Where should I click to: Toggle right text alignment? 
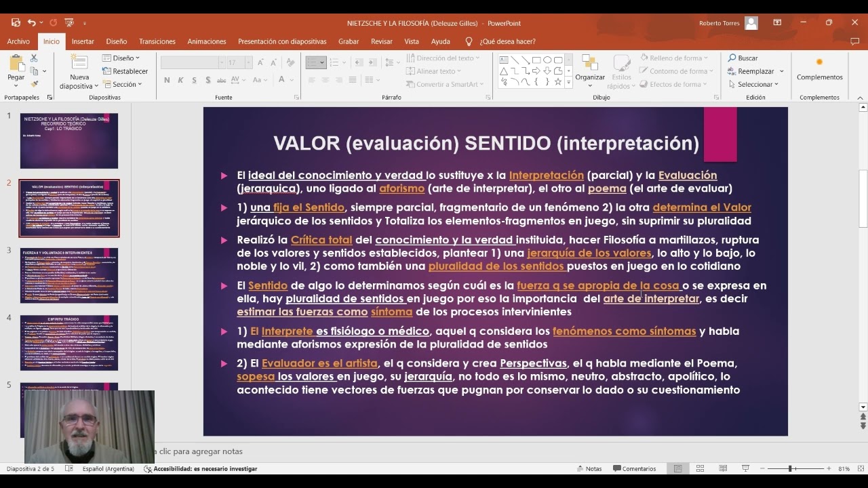pyautogui.click(x=339, y=80)
